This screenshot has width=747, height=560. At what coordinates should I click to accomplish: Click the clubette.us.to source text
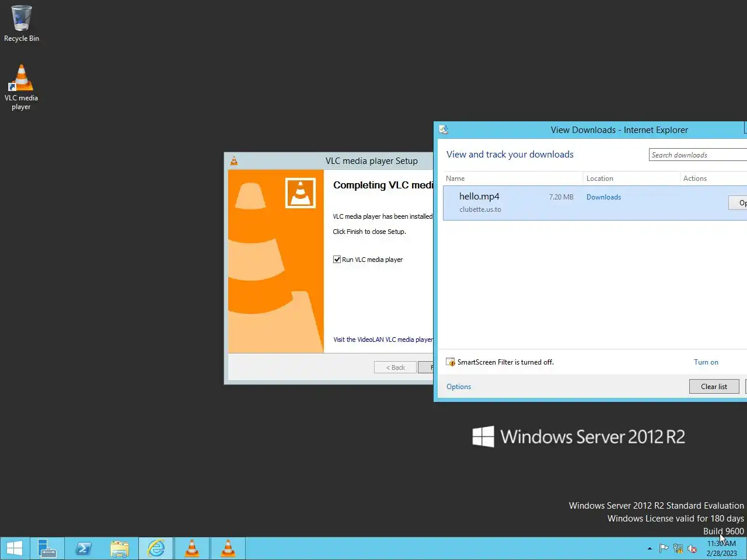480,209
